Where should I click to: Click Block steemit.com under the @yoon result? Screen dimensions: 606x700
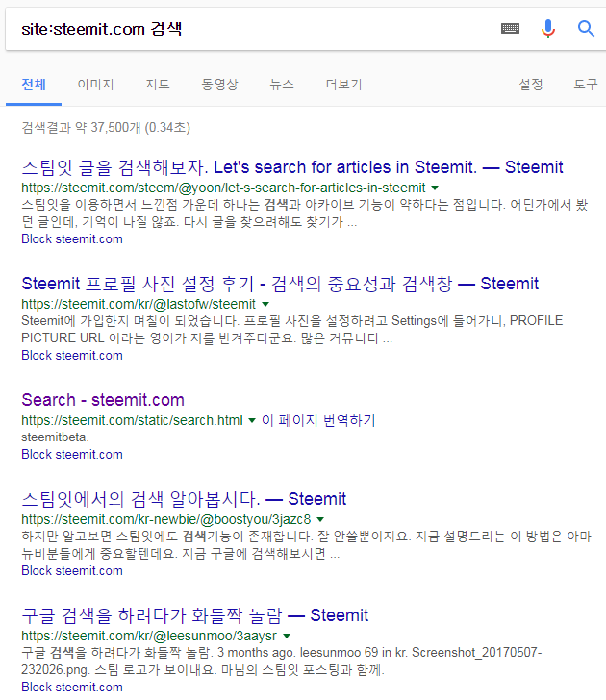pyautogui.click(x=72, y=239)
